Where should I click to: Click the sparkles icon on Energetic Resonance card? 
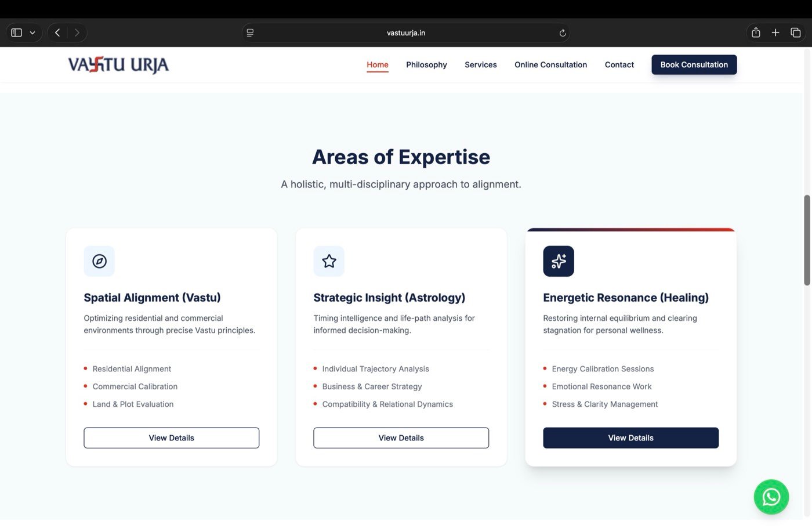click(559, 261)
